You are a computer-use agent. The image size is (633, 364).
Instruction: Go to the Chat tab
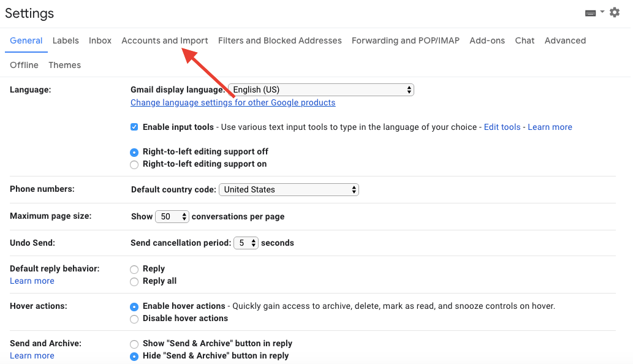(x=525, y=41)
